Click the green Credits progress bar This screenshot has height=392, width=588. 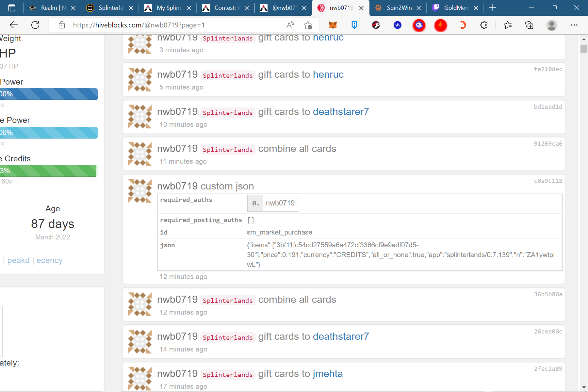(48, 171)
